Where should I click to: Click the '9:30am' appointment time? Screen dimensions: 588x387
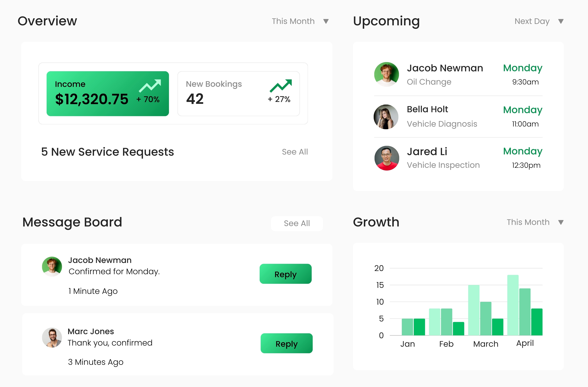[x=526, y=82]
